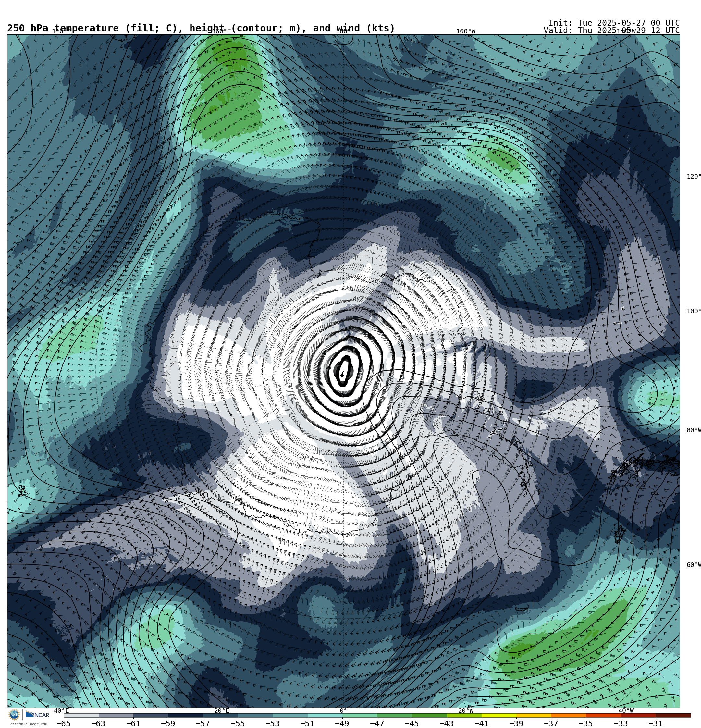
Task: Click the 40°W longitude label at bottom
Action: click(x=626, y=710)
